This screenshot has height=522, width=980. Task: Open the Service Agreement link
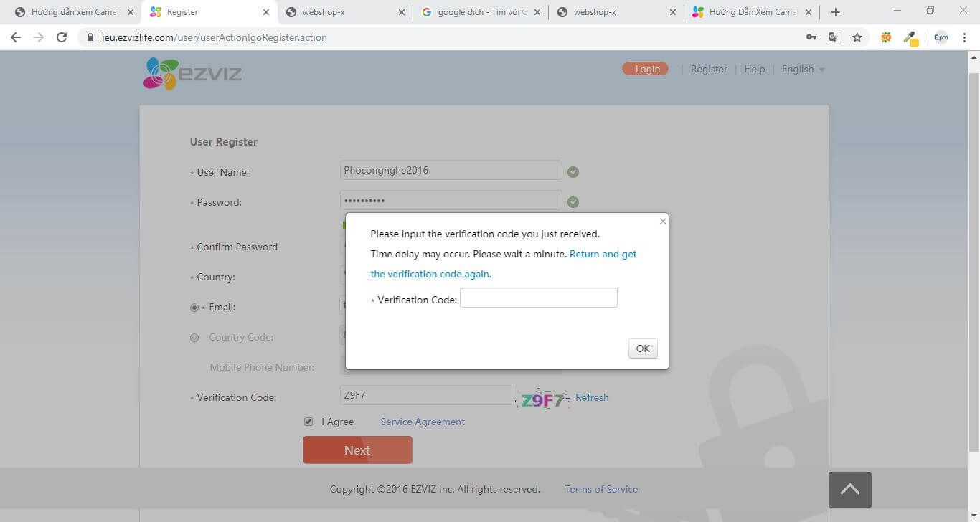(x=423, y=422)
